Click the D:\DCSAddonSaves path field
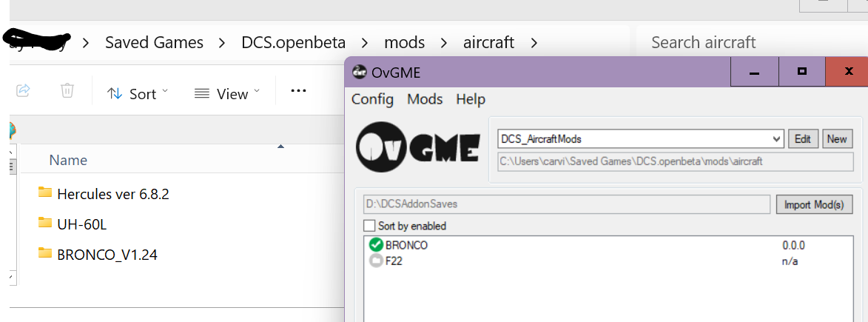 point(567,204)
